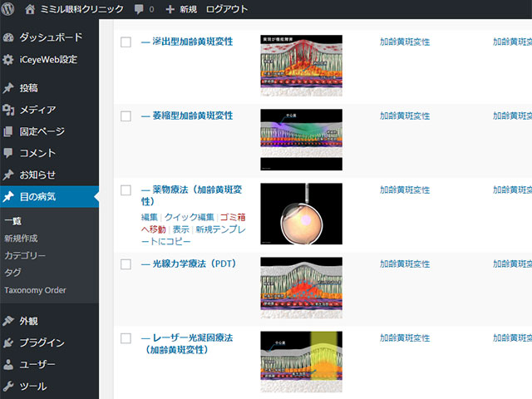
Task: Open 新規作成 submenu item
Action: (x=21, y=239)
